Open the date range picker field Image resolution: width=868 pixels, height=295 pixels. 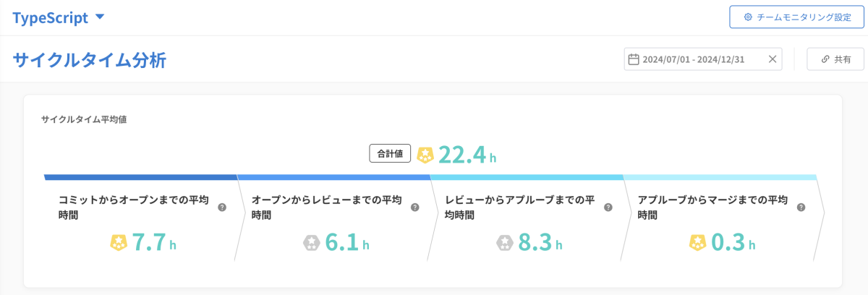(703, 59)
